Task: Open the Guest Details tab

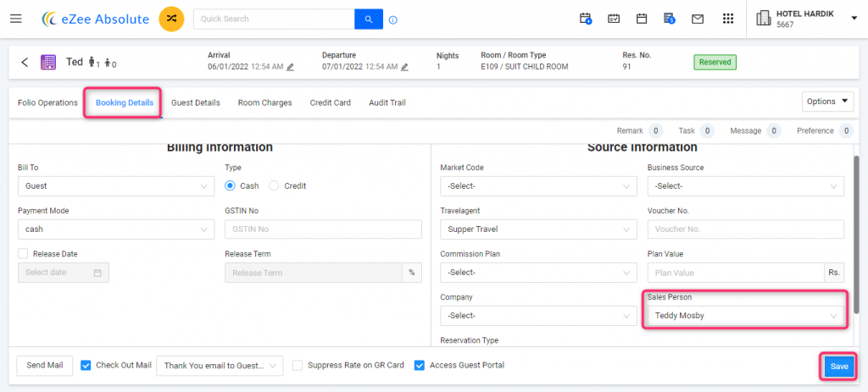Action: pyautogui.click(x=196, y=102)
